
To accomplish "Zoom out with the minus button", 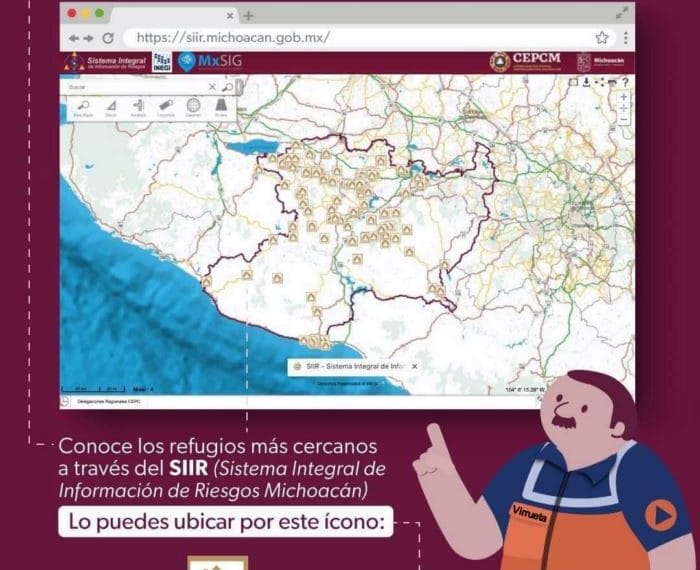I will pyautogui.click(x=624, y=120).
